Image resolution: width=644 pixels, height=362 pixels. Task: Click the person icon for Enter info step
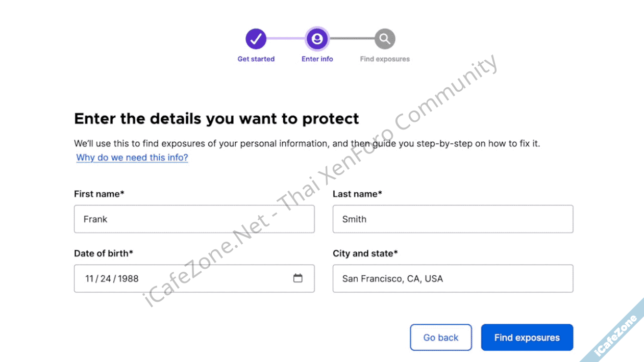317,39
